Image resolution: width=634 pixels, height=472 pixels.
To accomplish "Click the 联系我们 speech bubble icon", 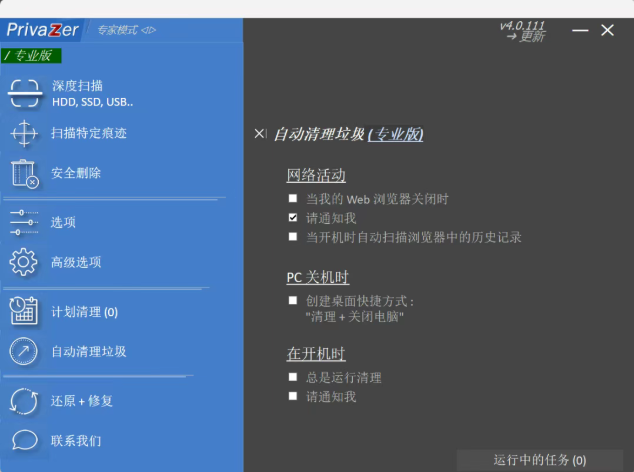I will (x=25, y=440).
